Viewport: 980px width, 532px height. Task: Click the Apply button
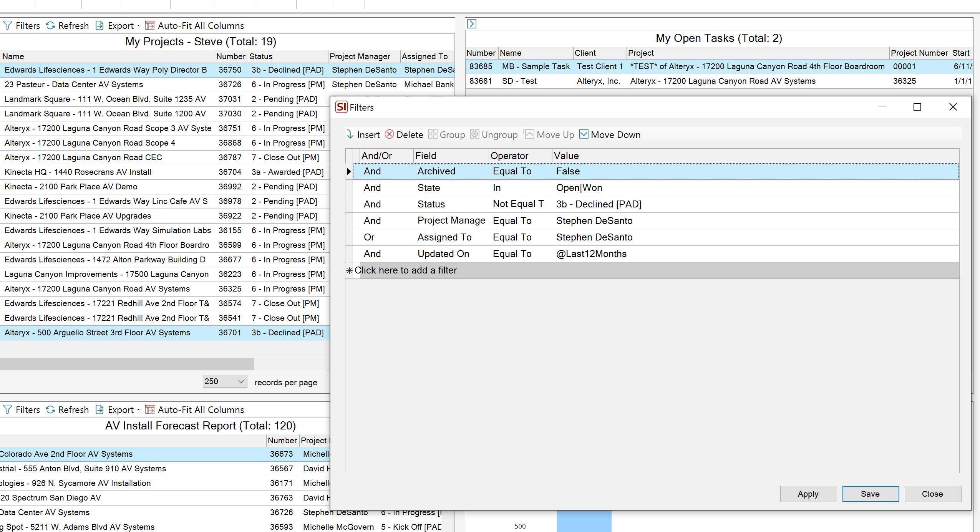coord(808,494)
